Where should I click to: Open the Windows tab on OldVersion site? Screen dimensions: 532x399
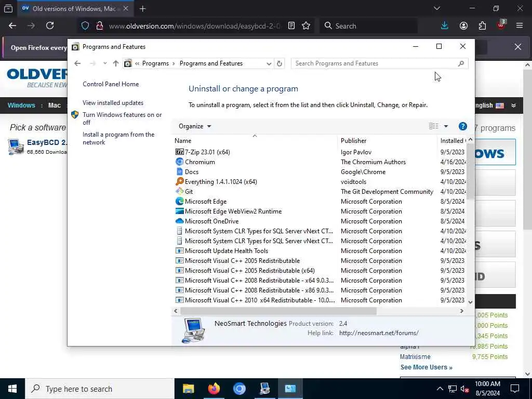point(21,105)
